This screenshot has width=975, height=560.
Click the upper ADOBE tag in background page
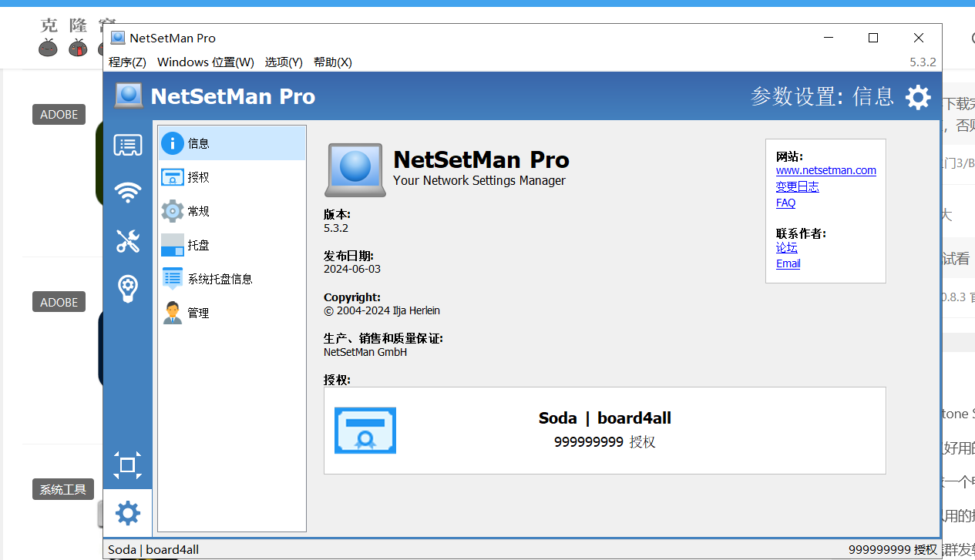coord(59,114)
